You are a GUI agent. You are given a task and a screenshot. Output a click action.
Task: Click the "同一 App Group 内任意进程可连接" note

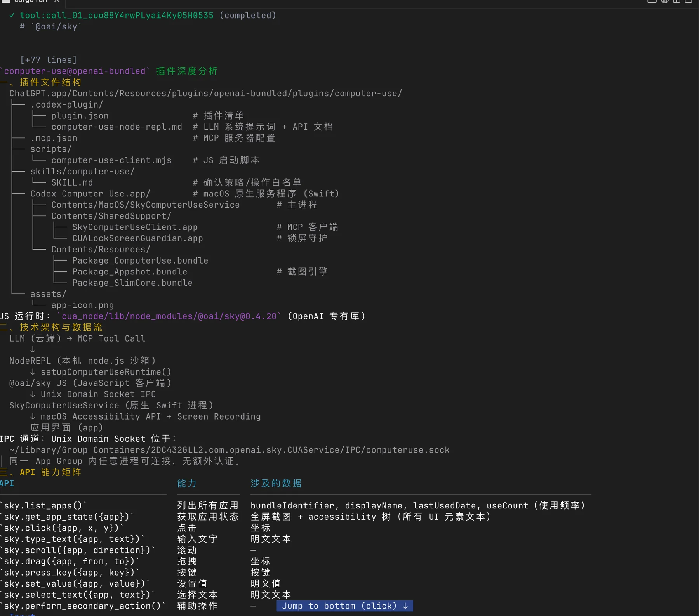(125, 461)
